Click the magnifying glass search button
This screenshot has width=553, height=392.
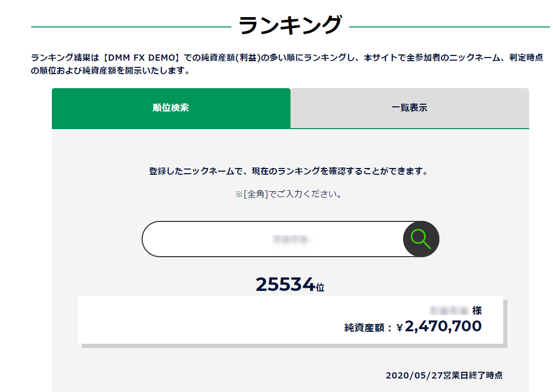tap(421, 239)
